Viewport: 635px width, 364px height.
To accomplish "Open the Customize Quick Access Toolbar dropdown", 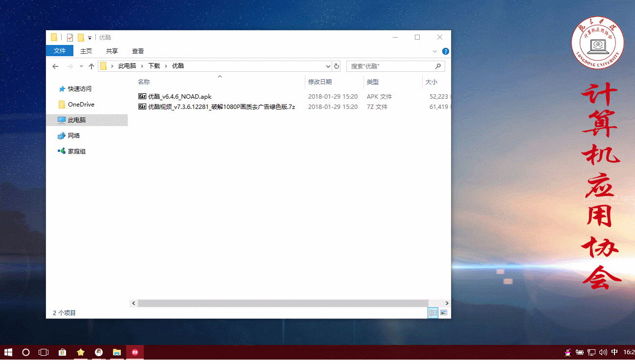I will (90, 38).
